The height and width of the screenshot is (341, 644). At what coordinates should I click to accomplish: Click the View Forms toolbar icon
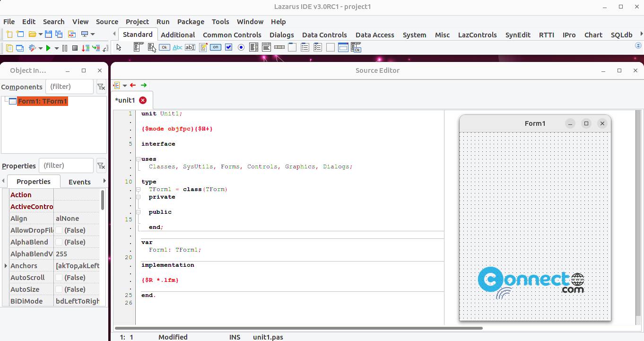pyautogui.click(x=20, y=48)
